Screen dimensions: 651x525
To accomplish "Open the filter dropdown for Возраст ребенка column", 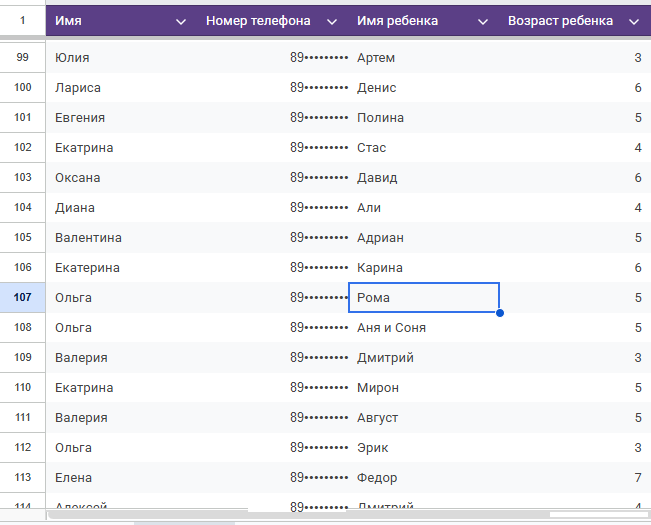I will pyautogui.click(x=634, y=22).
